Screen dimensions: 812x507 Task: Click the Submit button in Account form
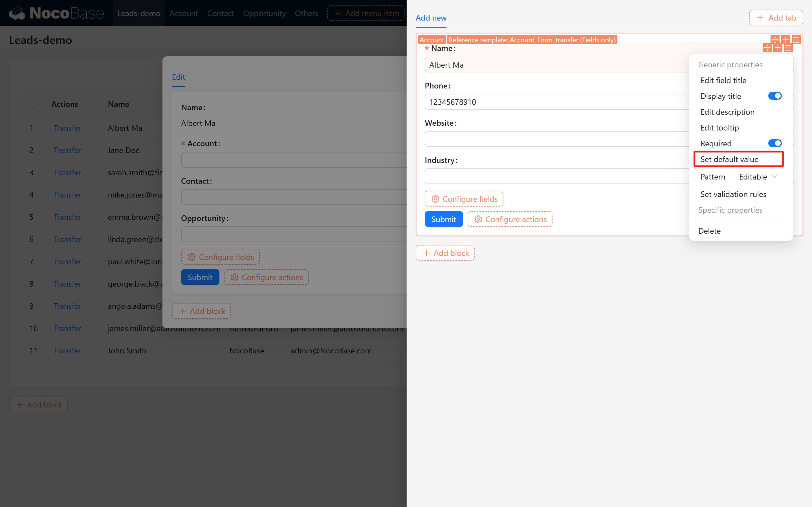pos(443,219)
